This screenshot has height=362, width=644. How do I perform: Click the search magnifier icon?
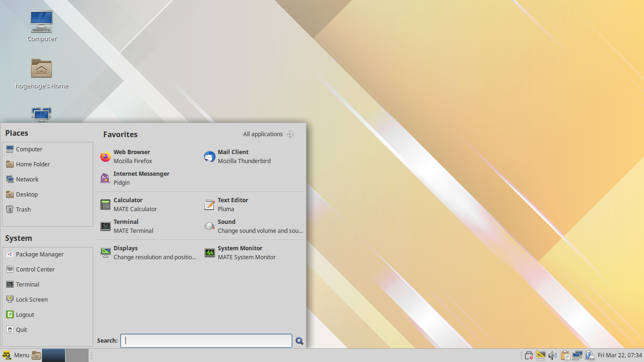point(299,341)
